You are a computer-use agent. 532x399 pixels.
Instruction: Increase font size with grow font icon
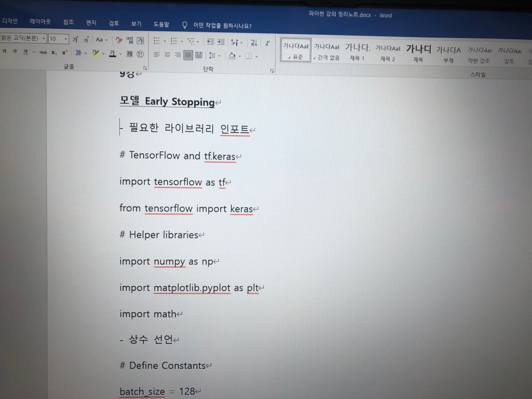[75, 40]
